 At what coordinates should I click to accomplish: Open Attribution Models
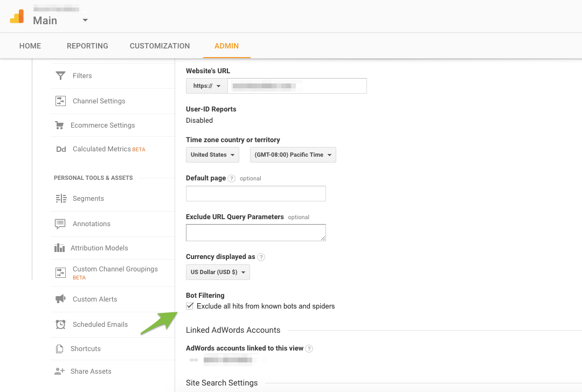99,248
